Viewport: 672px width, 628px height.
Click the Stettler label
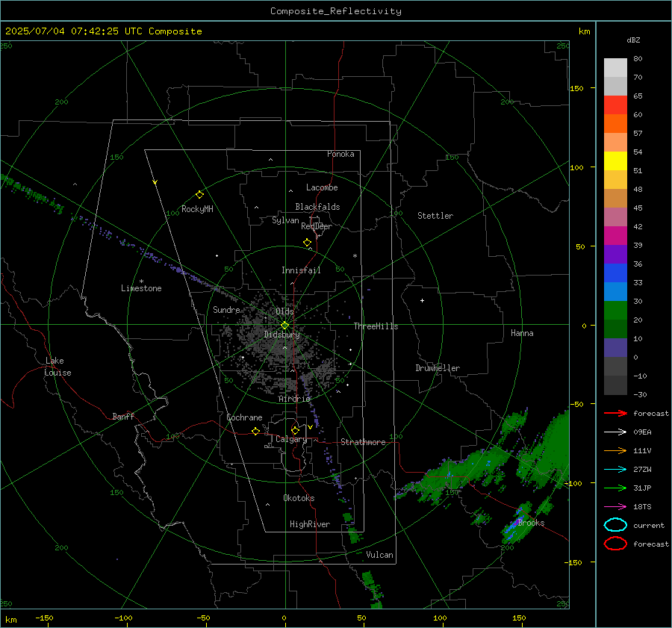435,216
